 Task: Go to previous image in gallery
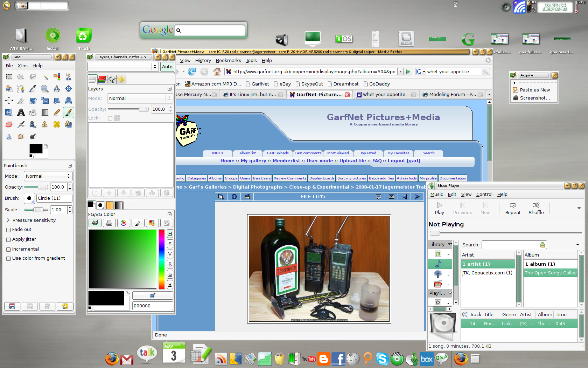(x=404, y=197)
